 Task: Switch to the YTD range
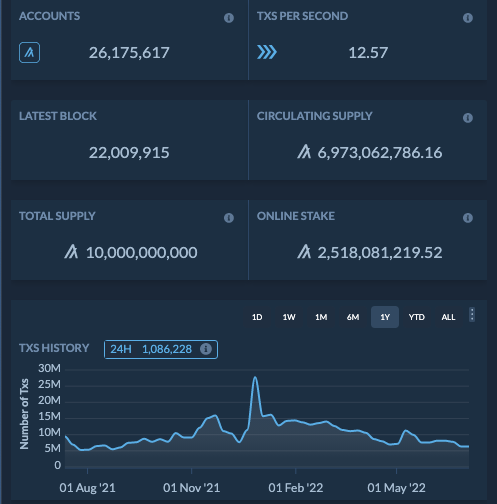pyautogui.click(x=417, y=317)
